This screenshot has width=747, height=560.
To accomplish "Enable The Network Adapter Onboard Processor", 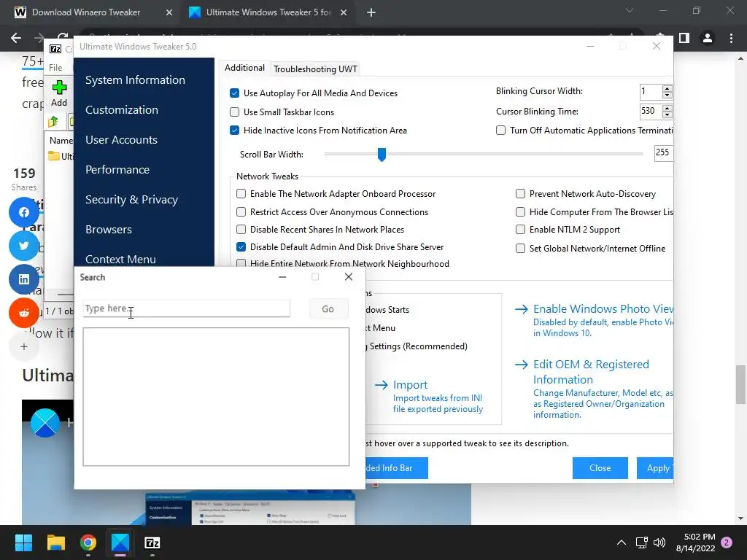I will tap(241, 194).
